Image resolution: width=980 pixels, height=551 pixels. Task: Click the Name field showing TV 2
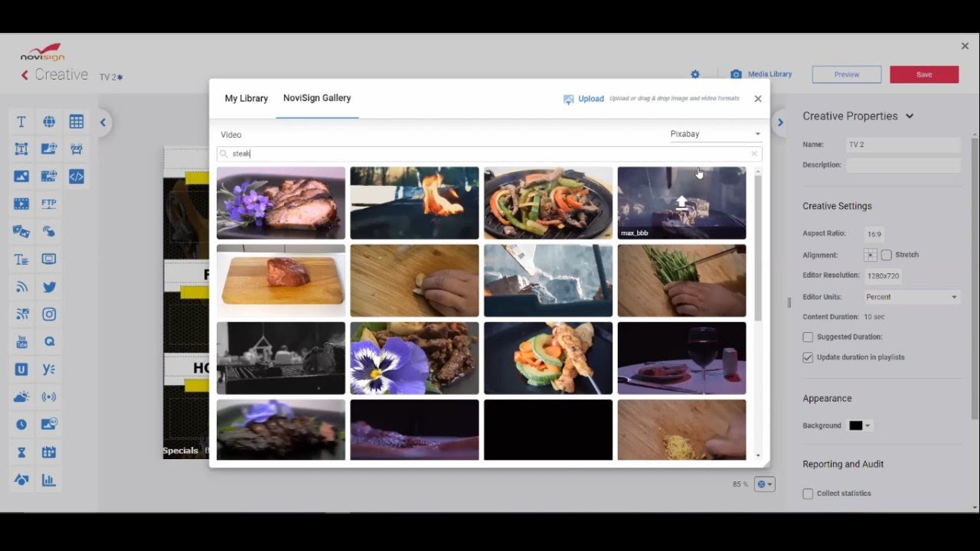point(903,145)
